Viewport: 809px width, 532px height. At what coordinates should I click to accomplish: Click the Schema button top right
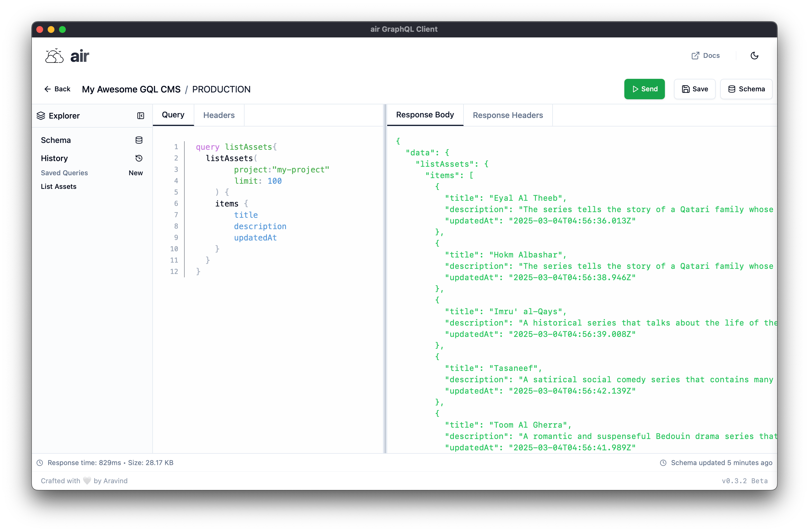tap(746, 89)
